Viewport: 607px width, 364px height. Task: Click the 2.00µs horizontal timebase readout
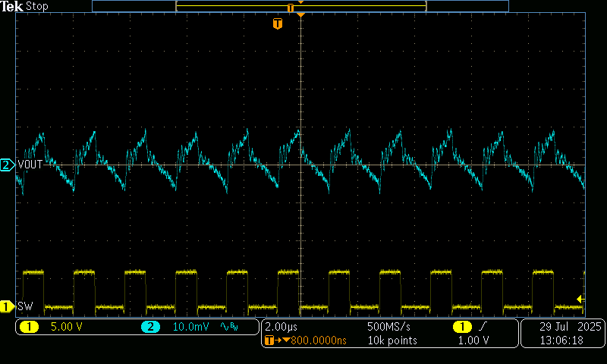pyautogui.click(x=283, y=327)
